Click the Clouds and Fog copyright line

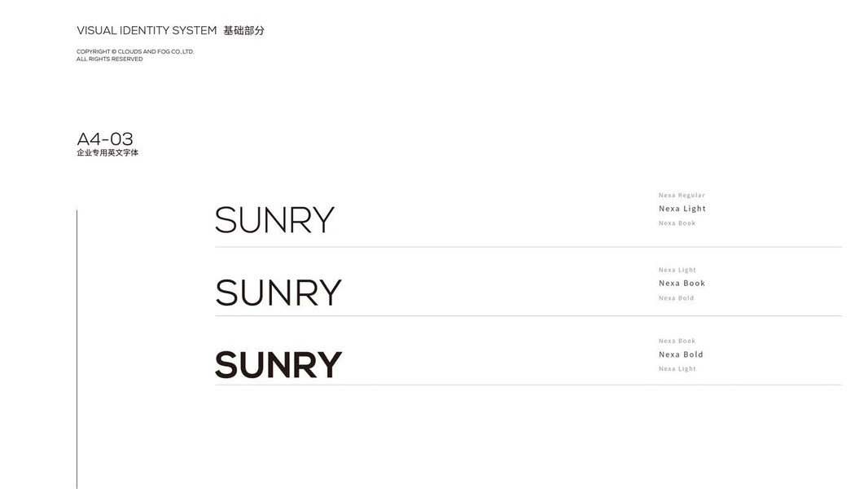[x=135, y=51]
